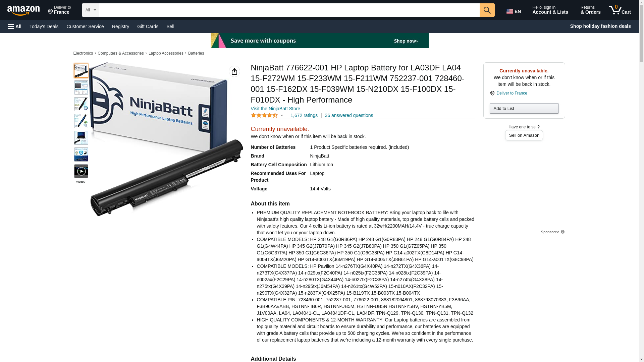This screenshot has width=644, height=362.
Task: Focus the Amazon search input field
Action: [x=289, y=10]
